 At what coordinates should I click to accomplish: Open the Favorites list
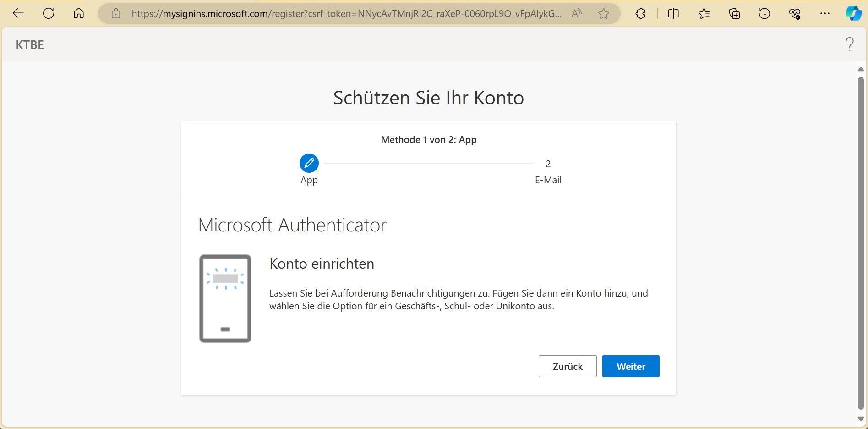[704, 13]
